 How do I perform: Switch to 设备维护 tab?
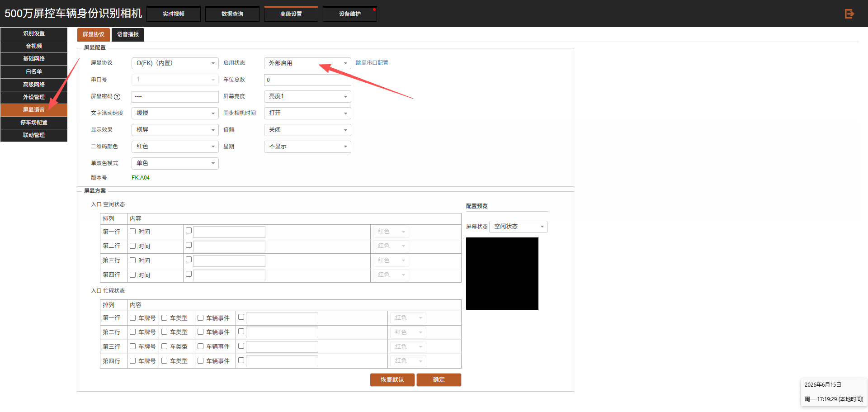click(350, 14)
